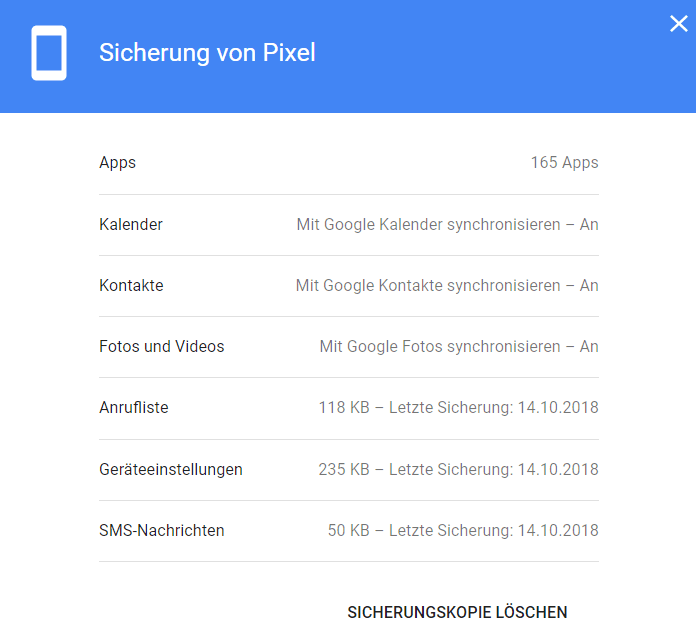Click the 50 KB SMS backup info
Viewport: 696px width, 644px height.
pyautogui.click(x=463, y=530)
